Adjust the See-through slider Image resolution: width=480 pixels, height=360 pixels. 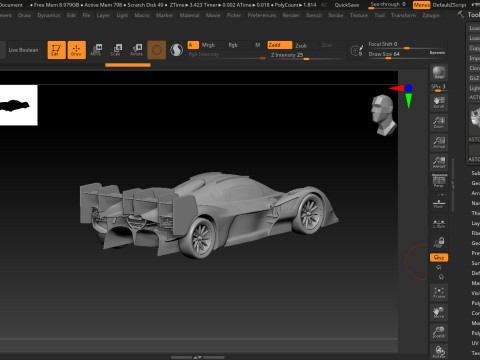click(388, 5)
